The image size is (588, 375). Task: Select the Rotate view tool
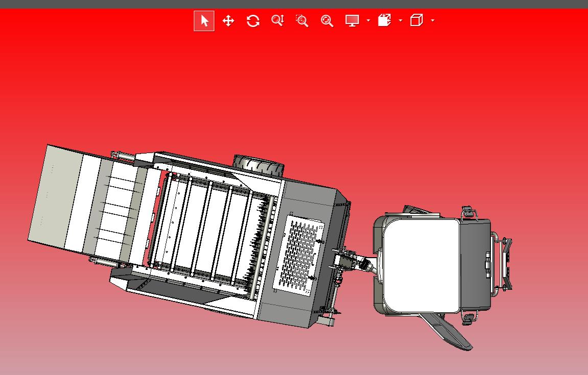tap(253, 20)
